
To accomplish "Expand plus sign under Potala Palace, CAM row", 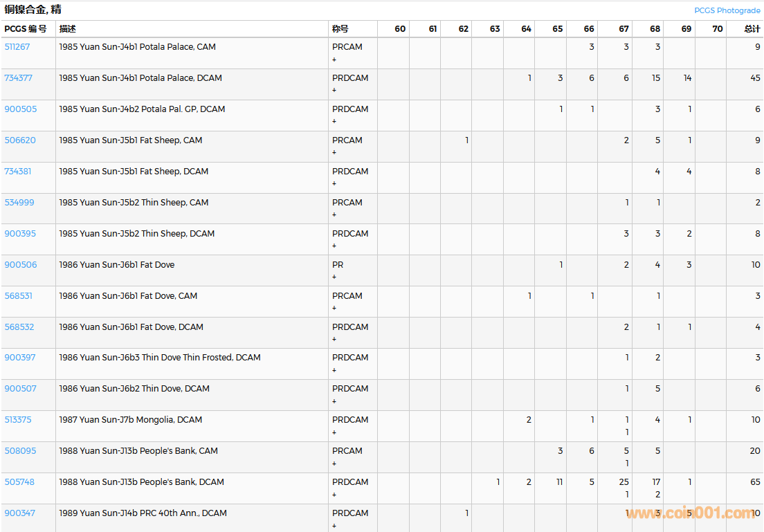I will pos(334,59).
